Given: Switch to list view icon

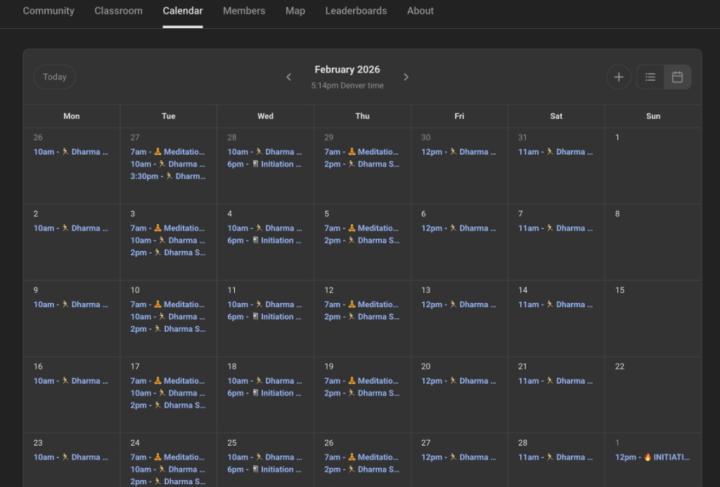Looking at the screenshot, I should [650, 77].
